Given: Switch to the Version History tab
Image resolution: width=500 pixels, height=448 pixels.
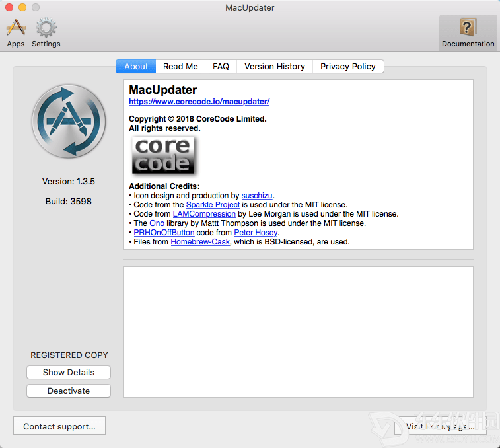Looking at the screenshot, I should click(275, 66).
